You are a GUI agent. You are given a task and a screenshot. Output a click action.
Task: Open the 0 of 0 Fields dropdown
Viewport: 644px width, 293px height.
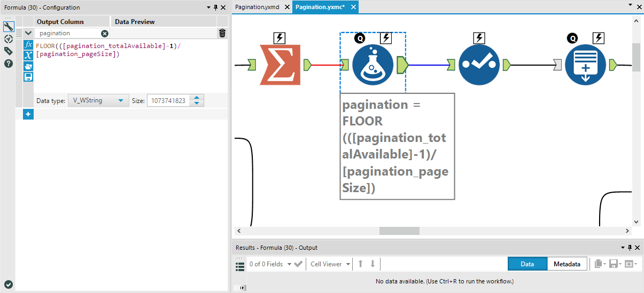point(270,264)
